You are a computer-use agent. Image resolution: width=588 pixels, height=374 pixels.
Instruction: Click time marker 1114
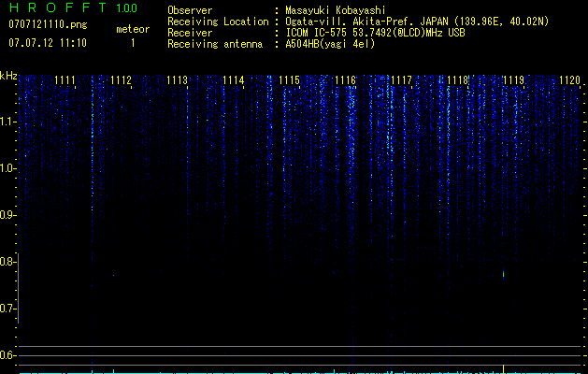[234, 80]
